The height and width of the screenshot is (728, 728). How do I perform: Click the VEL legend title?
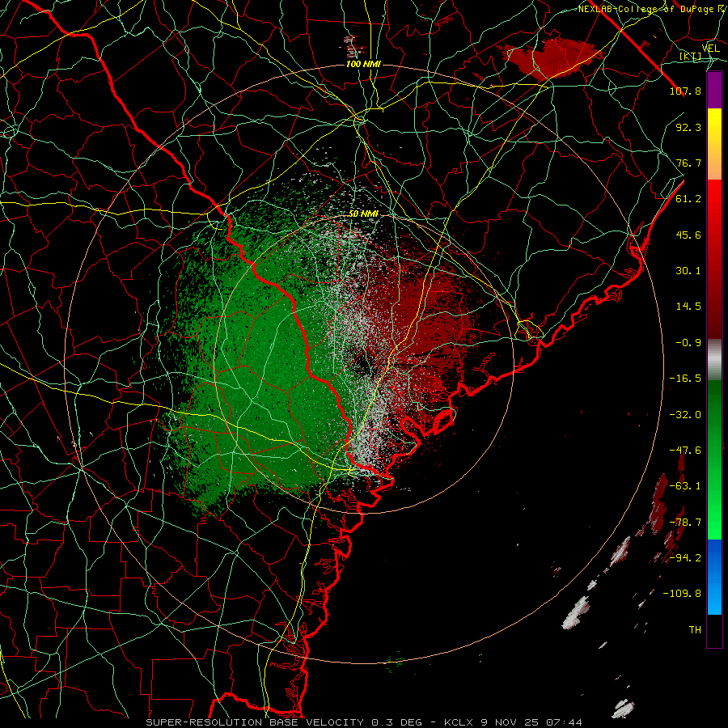coord(710,49)
